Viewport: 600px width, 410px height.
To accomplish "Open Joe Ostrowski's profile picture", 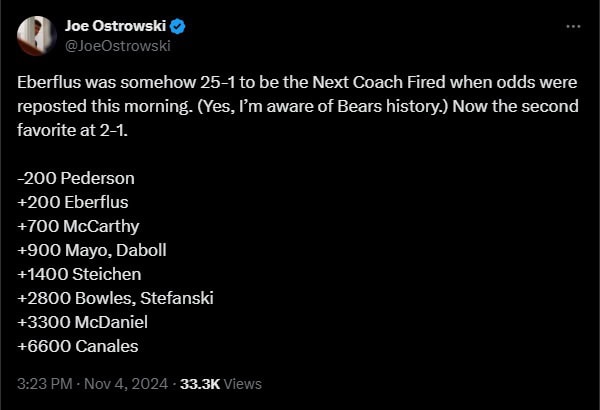I will point(36,35).
